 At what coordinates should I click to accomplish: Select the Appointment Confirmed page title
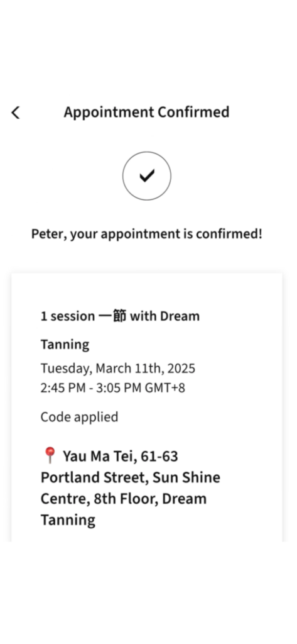(146, 112)
